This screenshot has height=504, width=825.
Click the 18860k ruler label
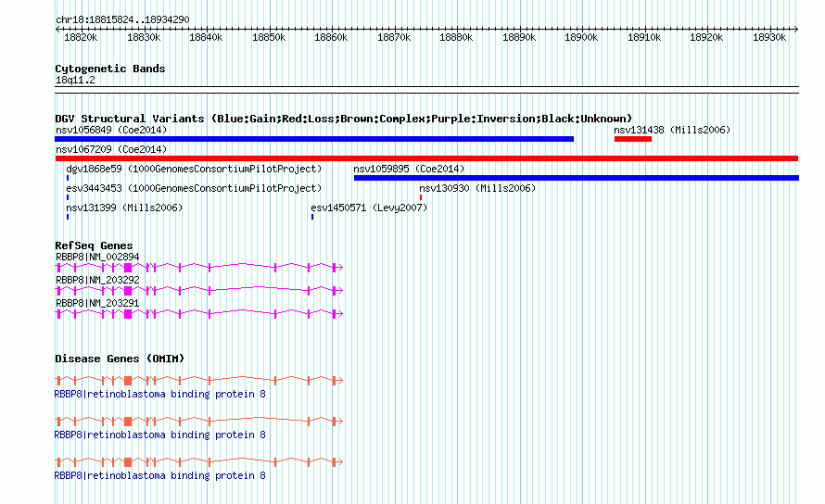[331, 37]
